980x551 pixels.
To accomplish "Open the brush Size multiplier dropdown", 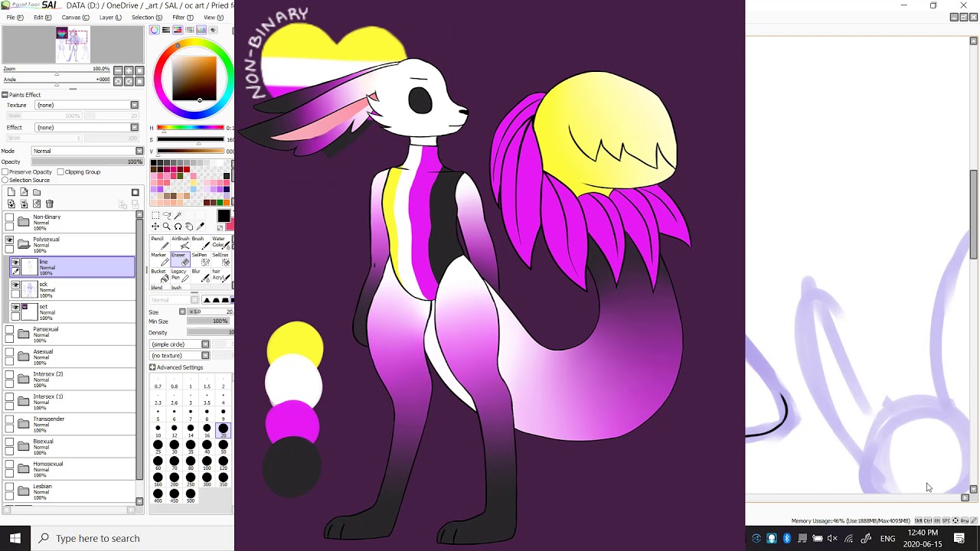I will click(x=182, y=312).
